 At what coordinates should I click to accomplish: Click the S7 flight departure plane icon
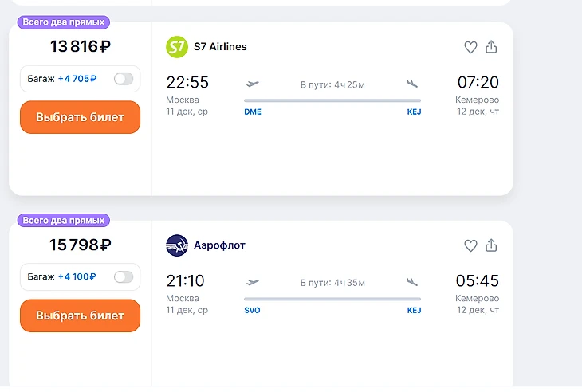click(x=254, y=84)
